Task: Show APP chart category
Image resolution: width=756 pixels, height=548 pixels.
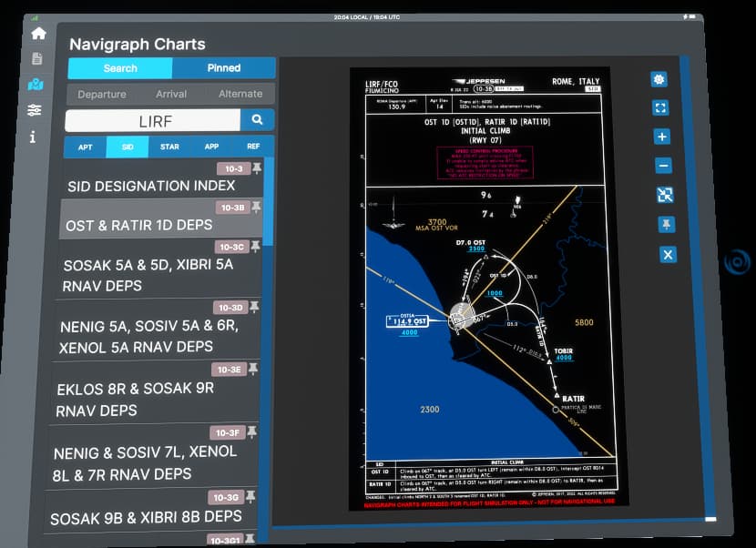Action: 211,146
